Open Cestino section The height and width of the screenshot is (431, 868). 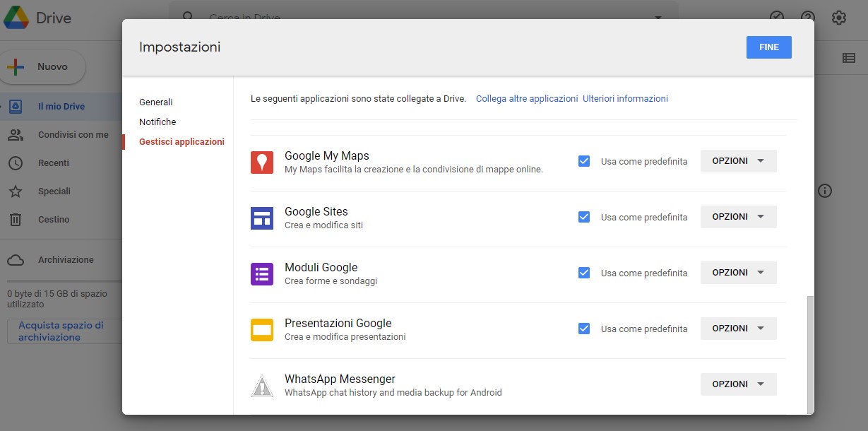[61, 220]
